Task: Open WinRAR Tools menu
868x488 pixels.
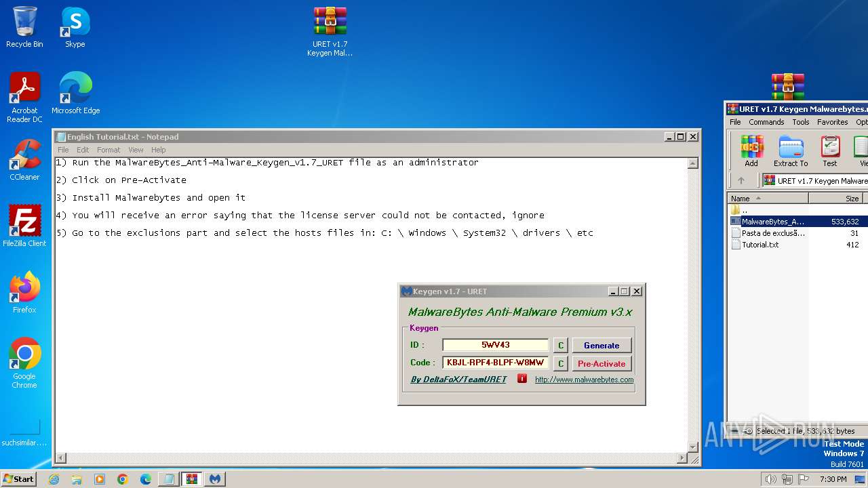Action: pos(801,122)
